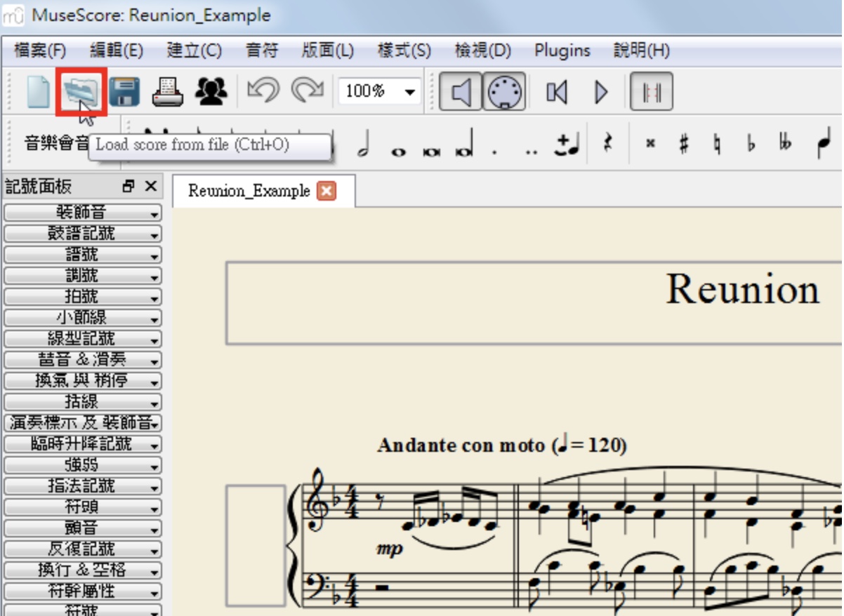This screenshot has width=844, height=616.
Task: Print the score using the printer icon
Action: point(168,92)
